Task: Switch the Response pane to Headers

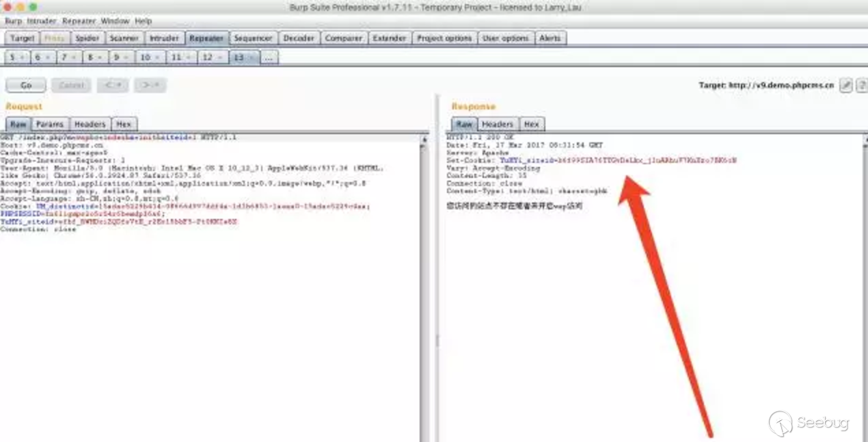Action: pos(497,124)
